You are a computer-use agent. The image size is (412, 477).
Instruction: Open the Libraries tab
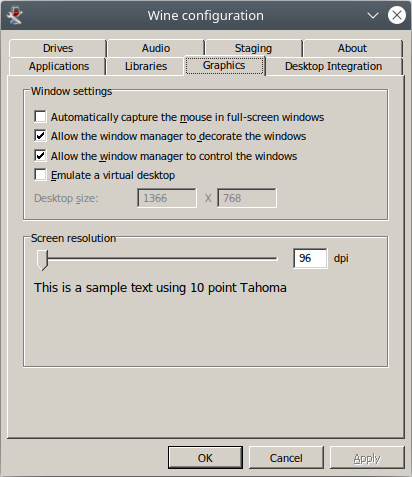coord(146,66)
